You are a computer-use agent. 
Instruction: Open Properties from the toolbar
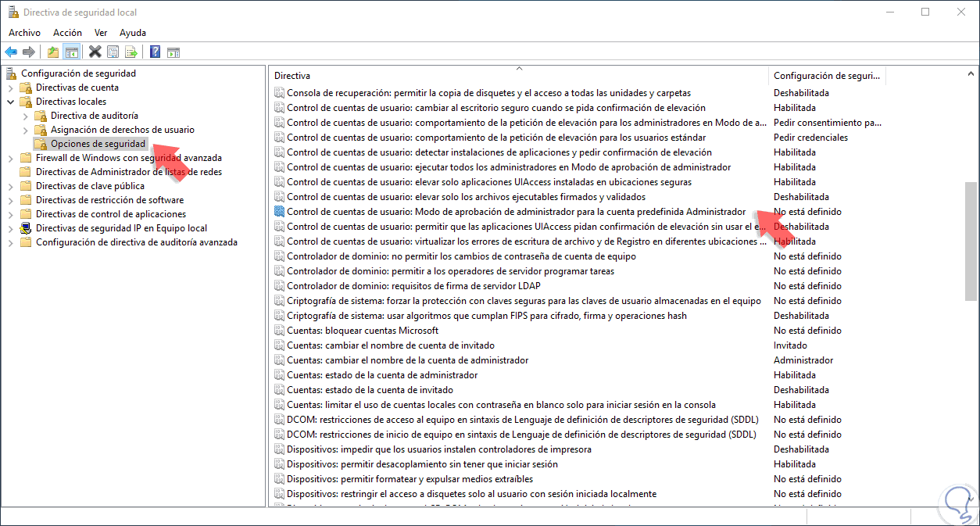click(x=113, y=52)
